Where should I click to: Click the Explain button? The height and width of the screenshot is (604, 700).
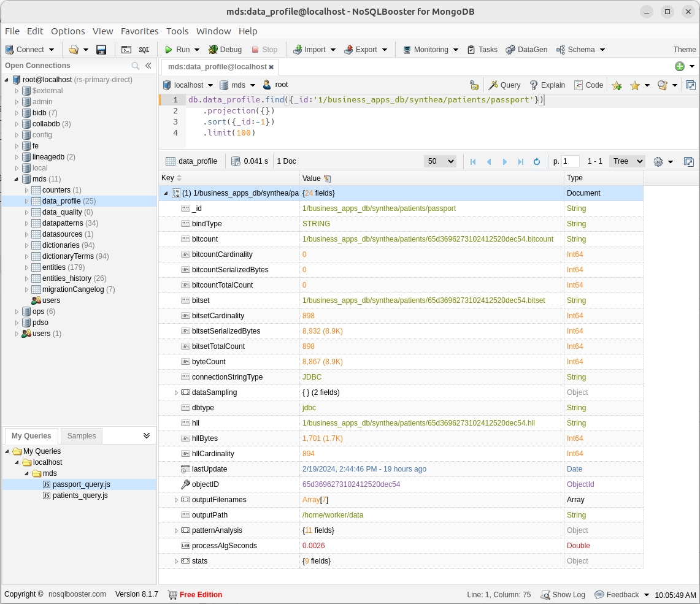pyautogui.click(x=547, y=85)
